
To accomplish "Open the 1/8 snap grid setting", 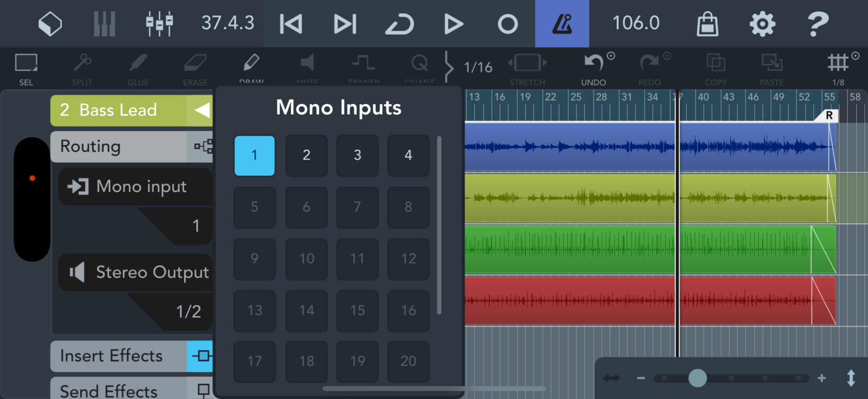I will coord(838,69).
